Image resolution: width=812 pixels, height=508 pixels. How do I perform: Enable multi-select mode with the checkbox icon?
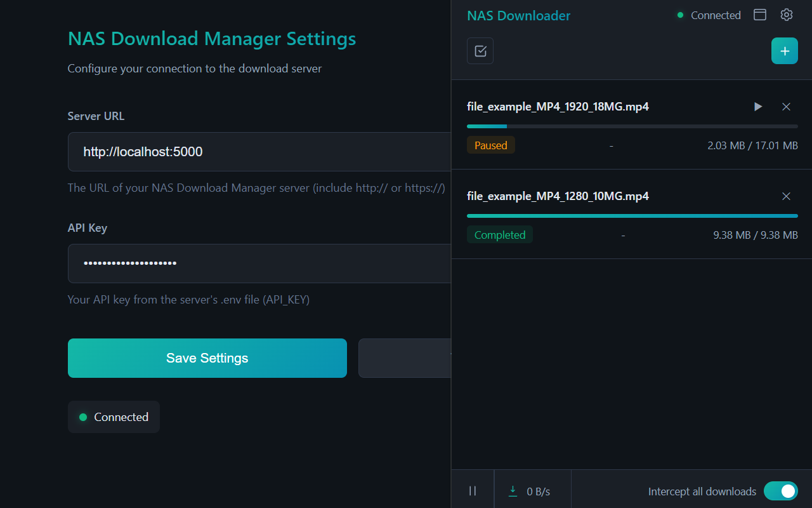point(480,51)
